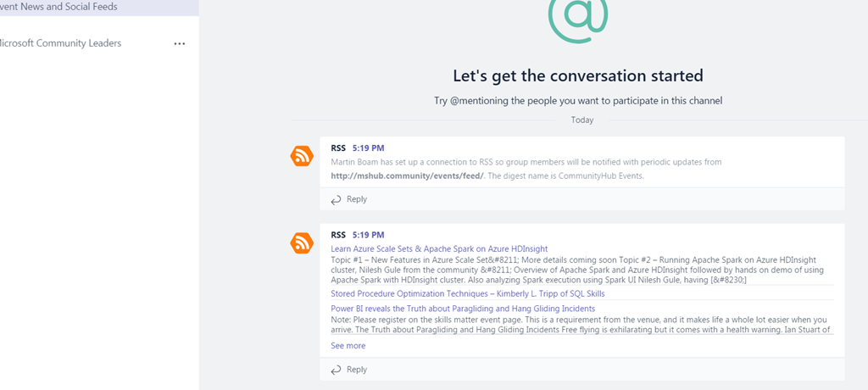The width and height of the screenshot is (868, 390).
Task: Click the Today date divider
Action: [582, 120]
